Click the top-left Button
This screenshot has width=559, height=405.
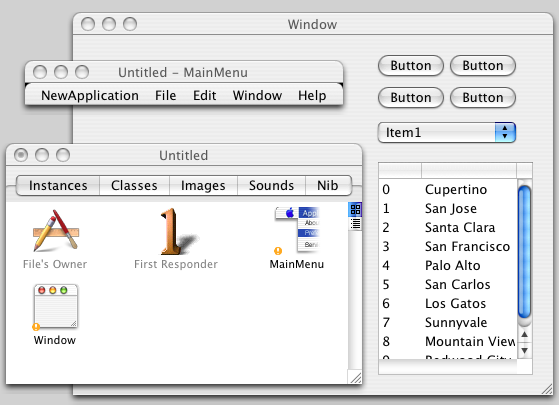[x=411, y=66]
